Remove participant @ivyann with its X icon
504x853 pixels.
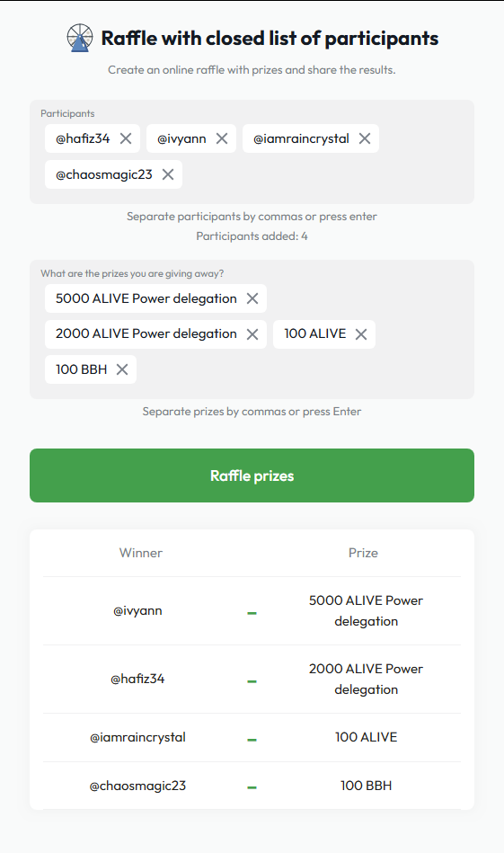[222, 138]
